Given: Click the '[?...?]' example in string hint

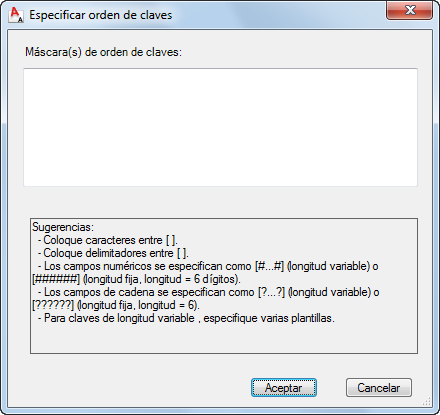Looking at the screenshot, I should 272,292.
